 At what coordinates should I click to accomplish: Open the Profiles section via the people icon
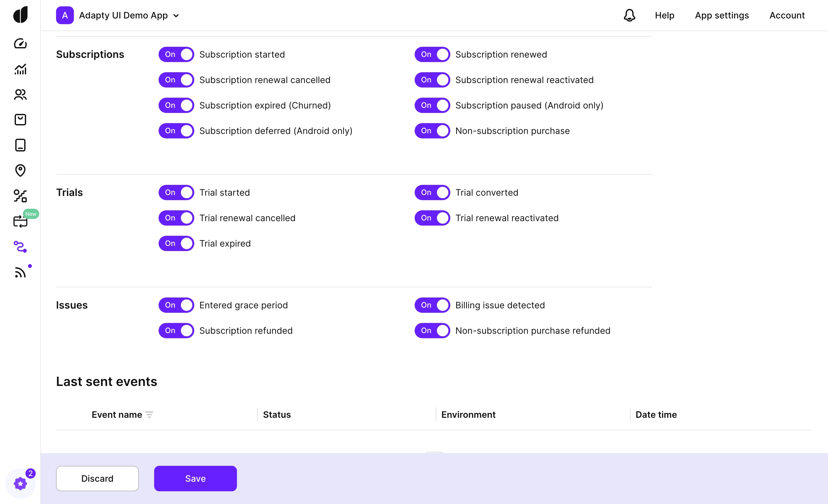pos(20,95)
